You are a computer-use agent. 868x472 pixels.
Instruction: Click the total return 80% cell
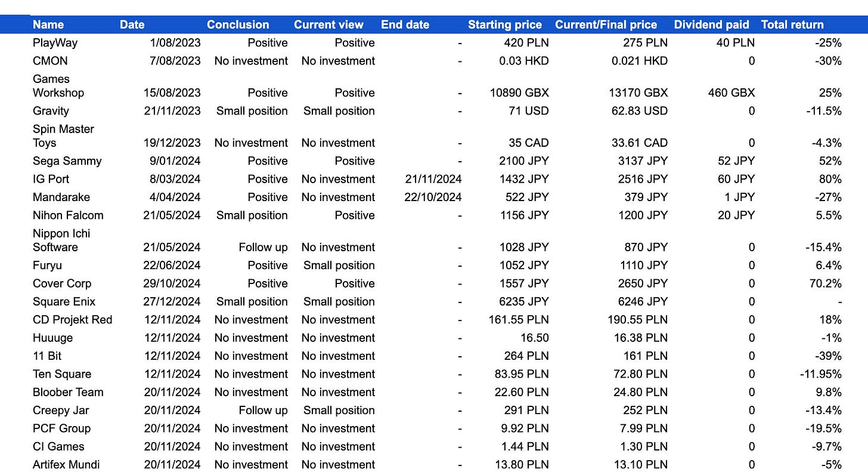click(x=830, y=179)
